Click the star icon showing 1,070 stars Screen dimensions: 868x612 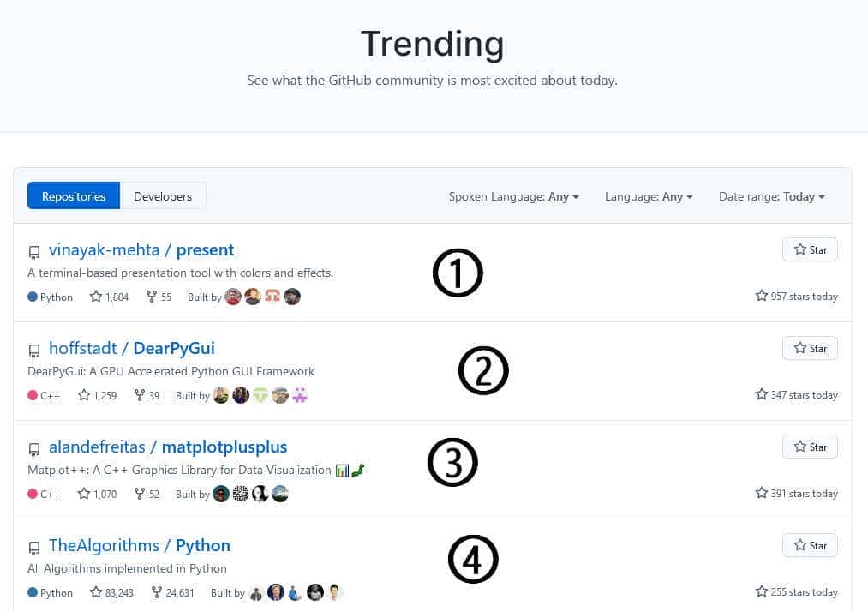click(x=84, y=494)
